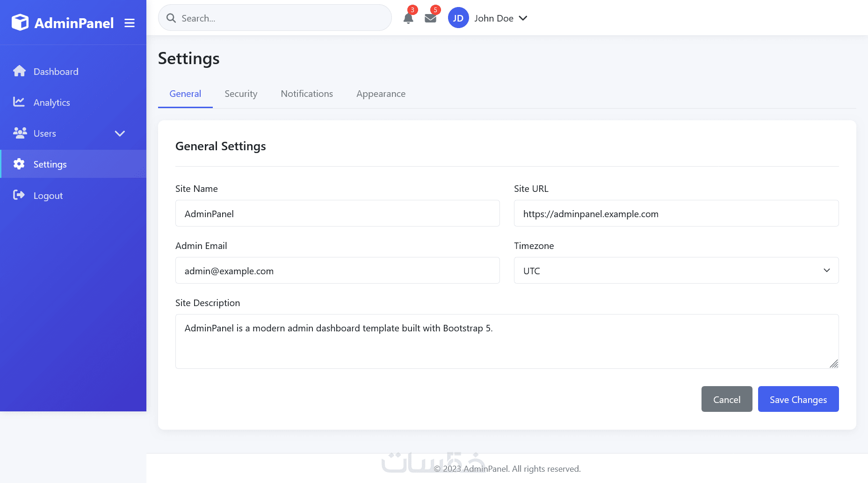Click the Site Name input field

[x=337, y=213]
